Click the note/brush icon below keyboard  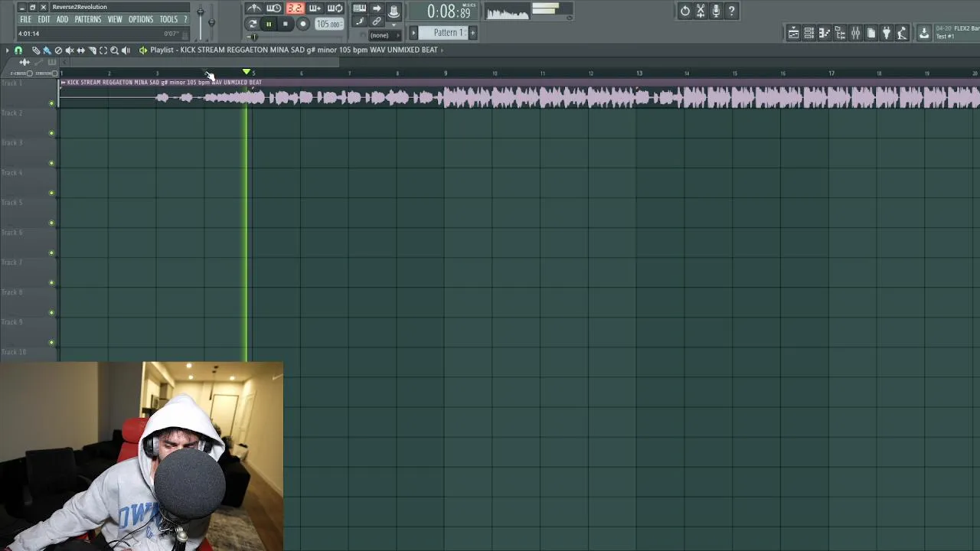tap(359, 21)
